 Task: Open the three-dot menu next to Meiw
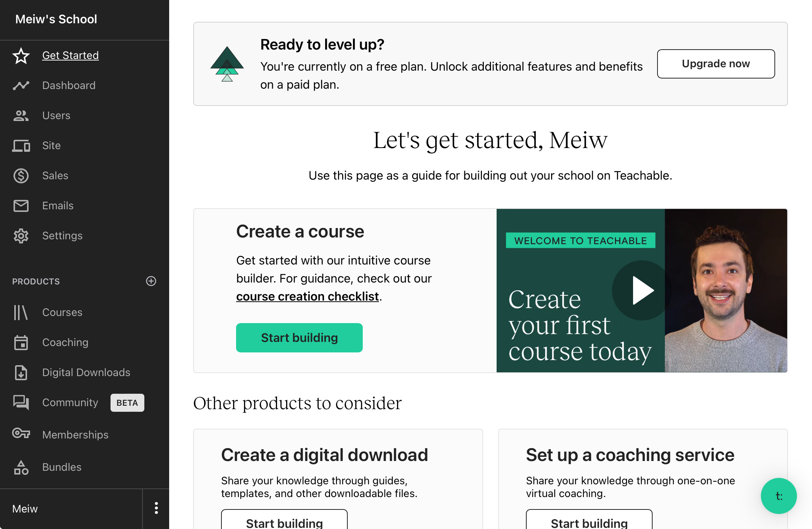(x=156, y=508)
